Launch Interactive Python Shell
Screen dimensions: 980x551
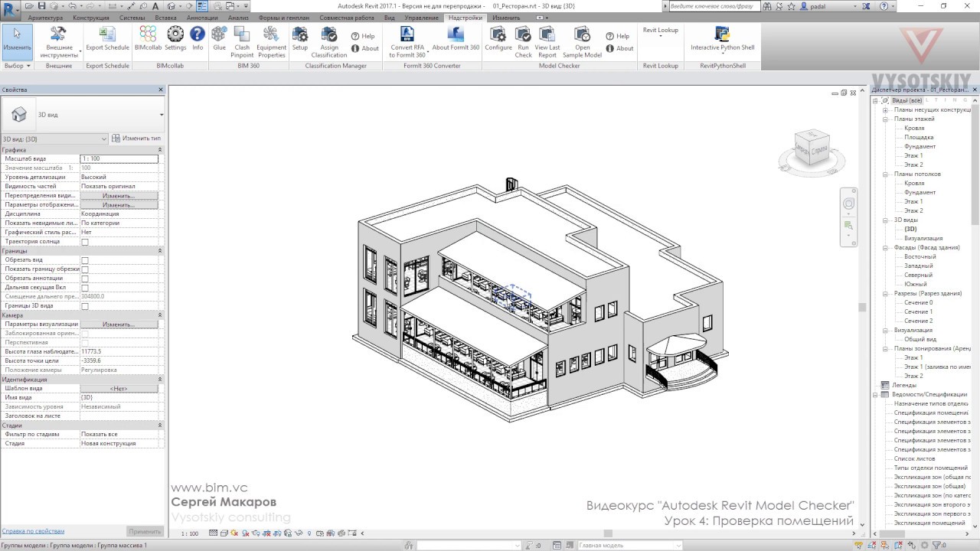point(722,41)
